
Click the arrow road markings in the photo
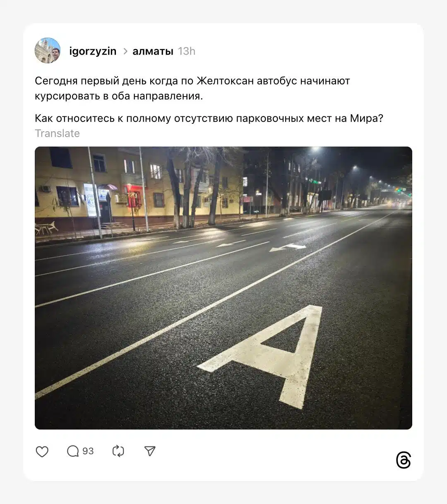click(287, 248)
